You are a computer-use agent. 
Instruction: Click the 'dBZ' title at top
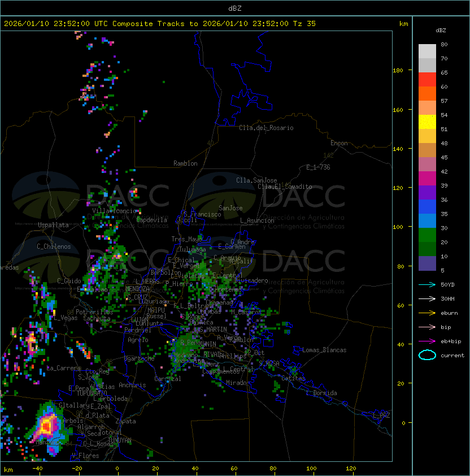[235, 8]
